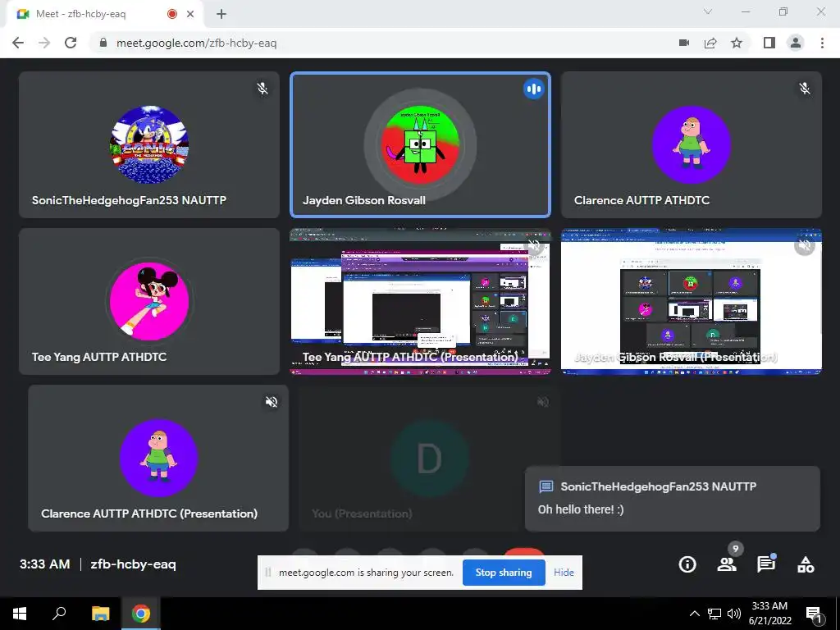Open Windows notification center

coord(815,614)
